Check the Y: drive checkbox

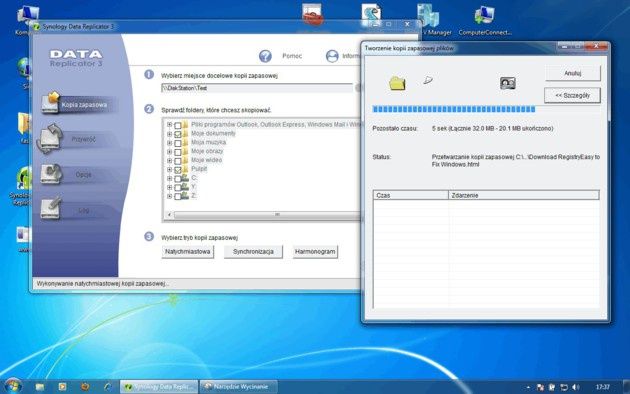[x=178, y=187]
